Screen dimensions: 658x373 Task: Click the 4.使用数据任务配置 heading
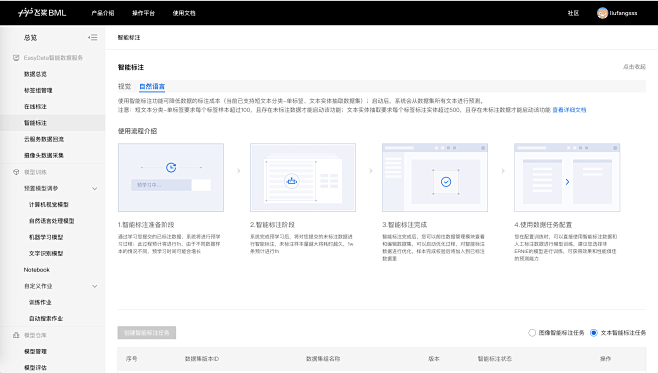543,225
